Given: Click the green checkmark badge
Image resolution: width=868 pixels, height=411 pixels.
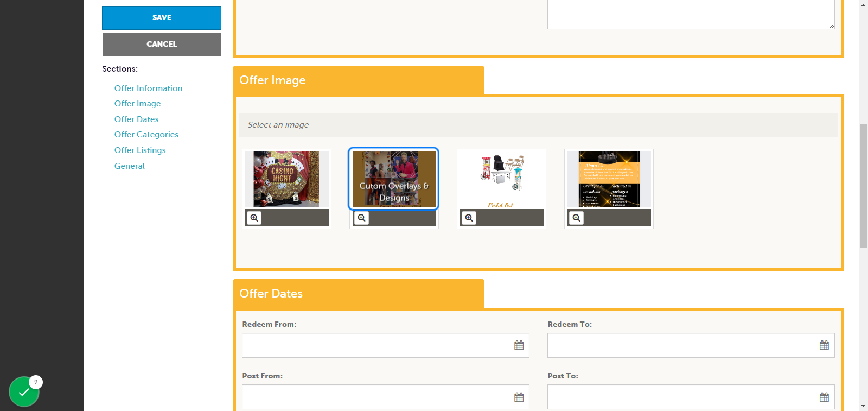Looking at the screenshot, I should [x=24, y=391].
